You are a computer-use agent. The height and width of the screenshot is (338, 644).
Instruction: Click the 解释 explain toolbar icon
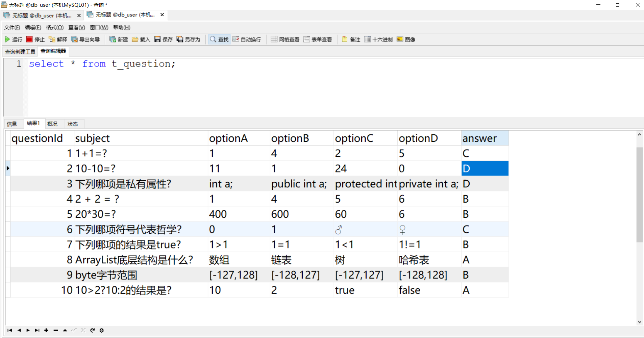click(58, 40)
